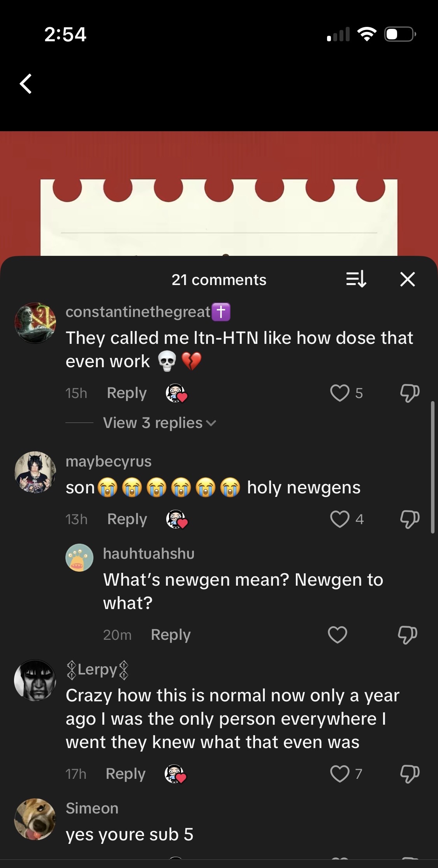
Task: Click the comments panel scrollbar
Action: [x=433, y=467]
